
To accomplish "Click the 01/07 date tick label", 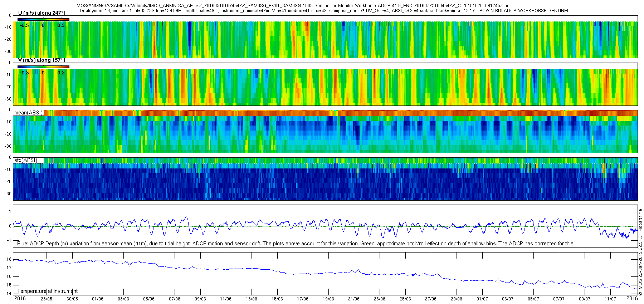I will coord(482,299).
